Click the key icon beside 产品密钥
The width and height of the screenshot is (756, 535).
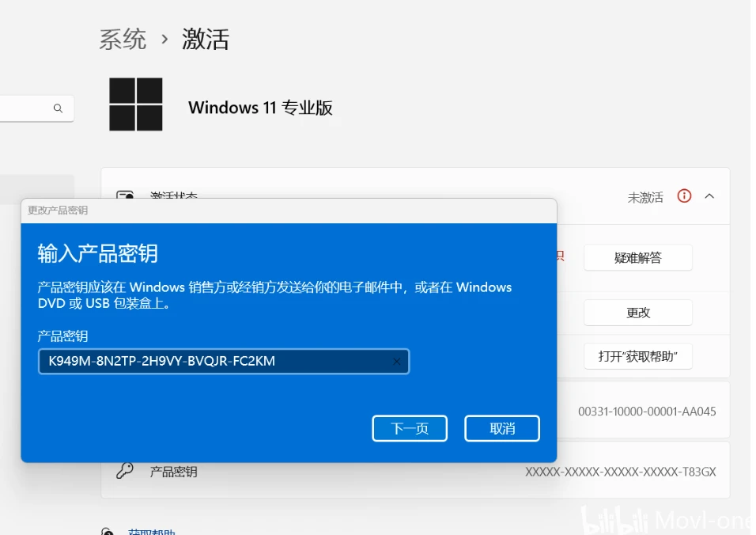click(x=124, y=471)
